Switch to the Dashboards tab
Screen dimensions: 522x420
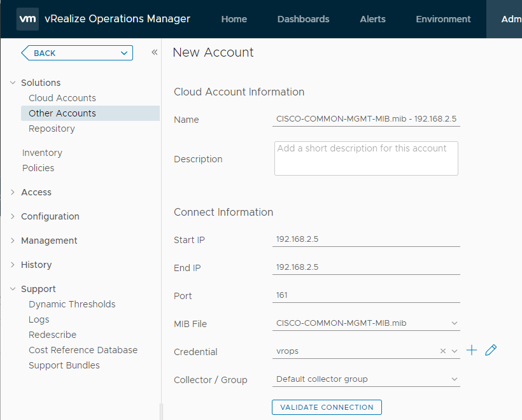click(303, 19)
